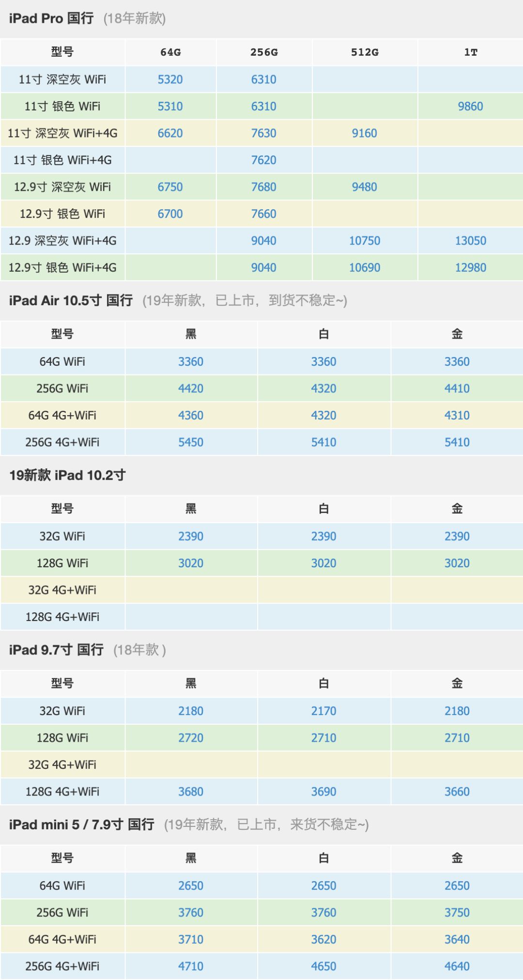Click price 2390 in 黑 column of iPad 10.2寸
This screenshot has height=980, width=523.
[x=191, y=537]
